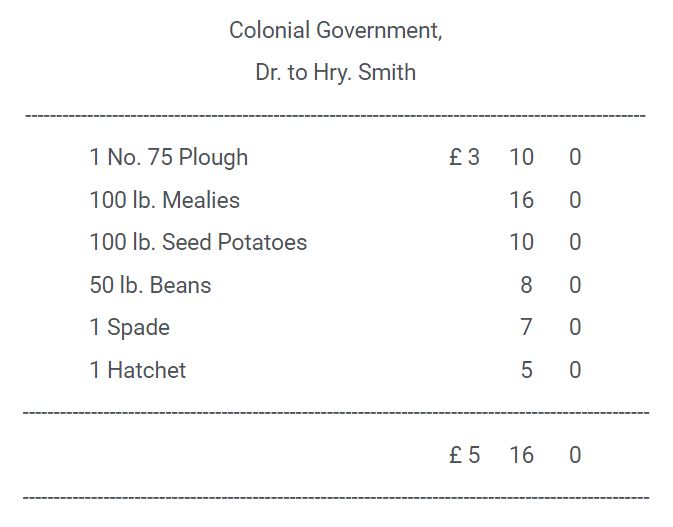Click the 16 value in Mealies row

[x=521, y=200]
